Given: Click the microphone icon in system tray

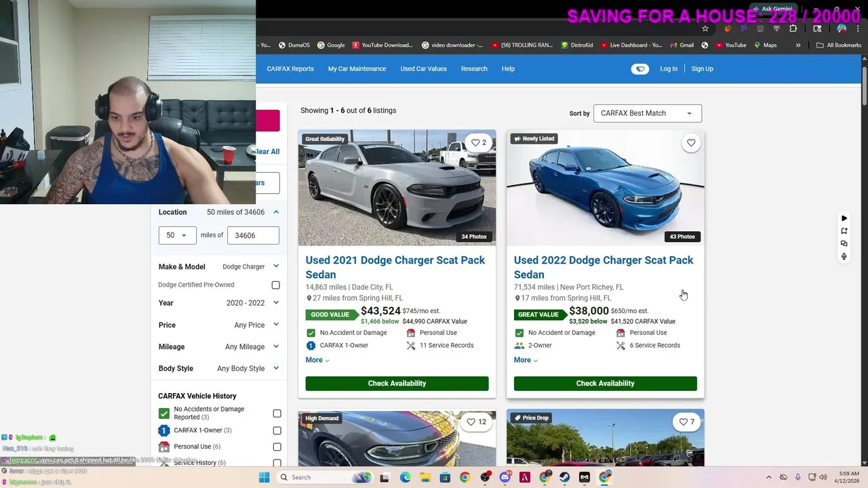Looking at the screenshot, I should [797, 477].
